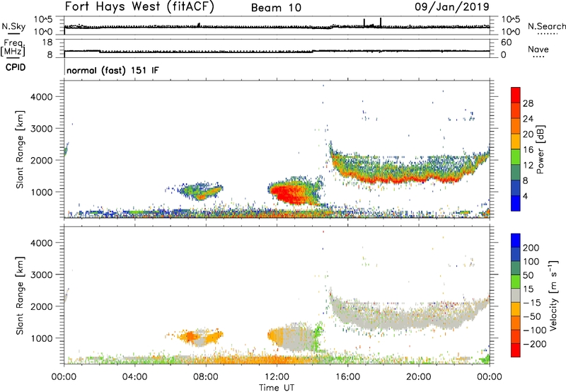The image size is (566, 392).
Task: Click the orange velocity patch near 07:00 in velocity panel
Action: click(189, 338)
